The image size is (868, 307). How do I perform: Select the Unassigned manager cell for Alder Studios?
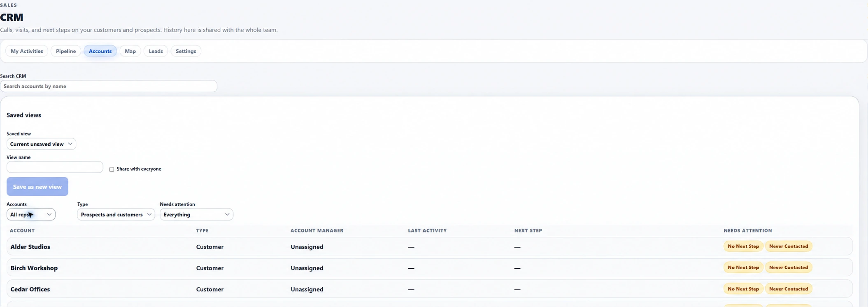tap(307, 247)
